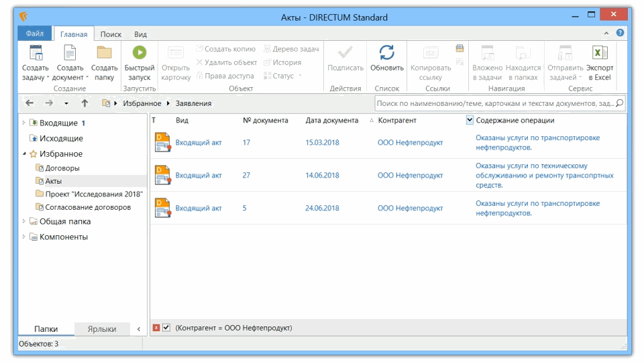Click the Т column header

click(x=154, y=120)
